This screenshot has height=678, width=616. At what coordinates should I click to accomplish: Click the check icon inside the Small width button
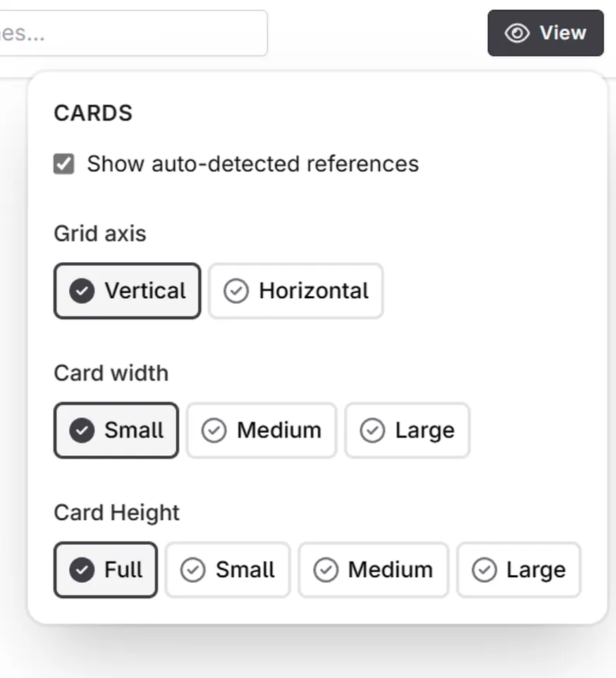[x=82, y=430]
